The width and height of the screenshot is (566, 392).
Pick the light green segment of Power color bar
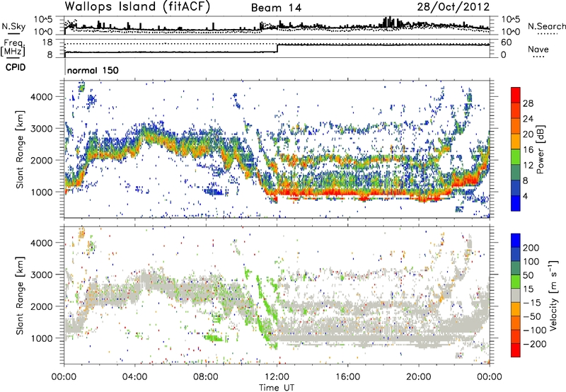(x=516, y=156)
